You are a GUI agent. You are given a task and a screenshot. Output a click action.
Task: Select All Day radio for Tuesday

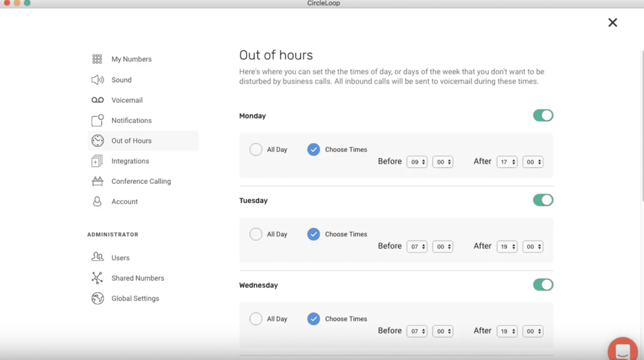coord(256,234)
